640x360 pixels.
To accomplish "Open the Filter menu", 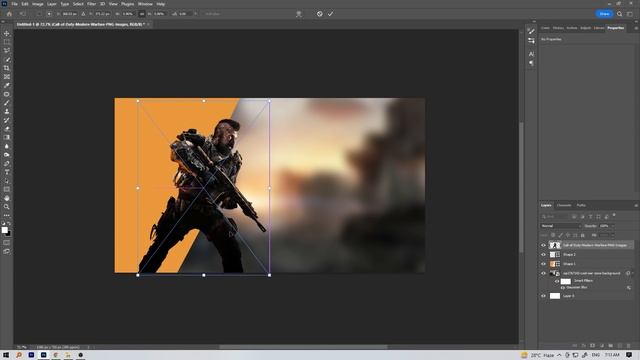I will click(91, 4).
